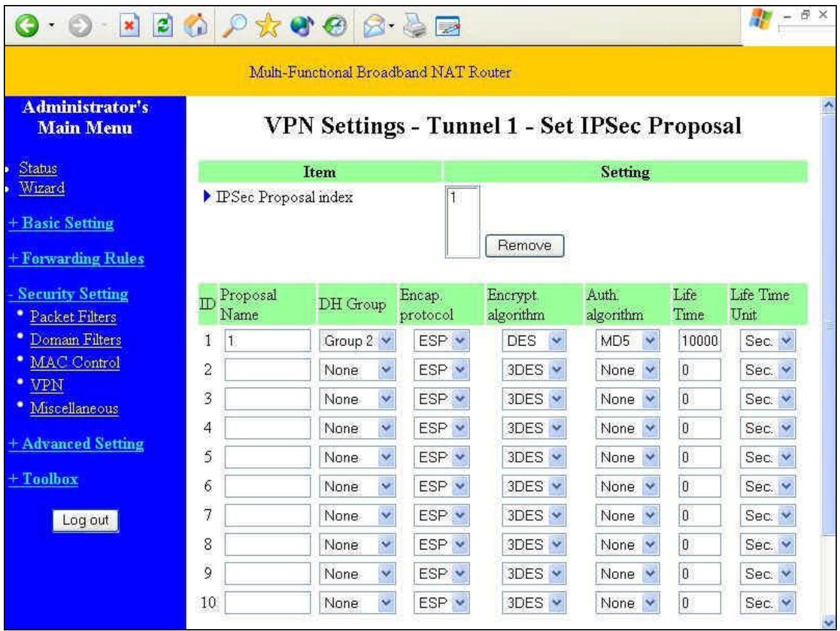Screen dimensions: 840x631
Task: Click the Back button dropdown arrow
Action: [52, 25]
